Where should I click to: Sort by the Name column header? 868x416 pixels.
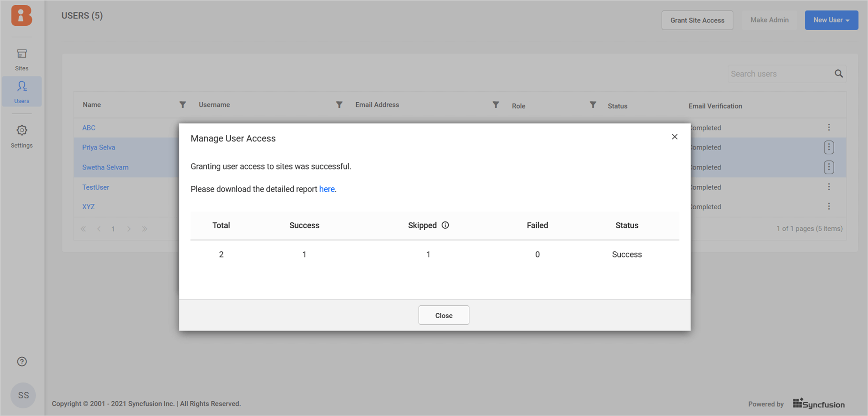(92, 105)
